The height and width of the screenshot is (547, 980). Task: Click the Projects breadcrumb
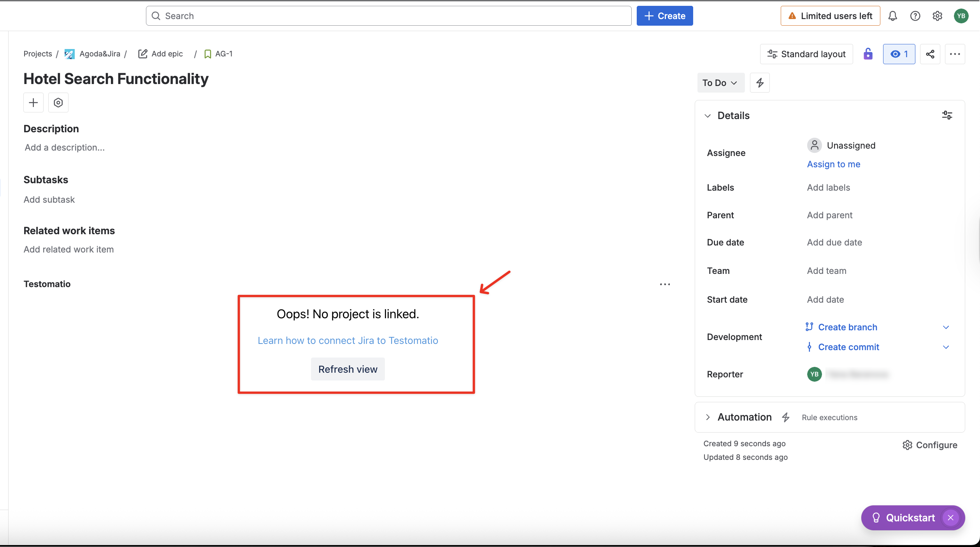pos(37,54)
